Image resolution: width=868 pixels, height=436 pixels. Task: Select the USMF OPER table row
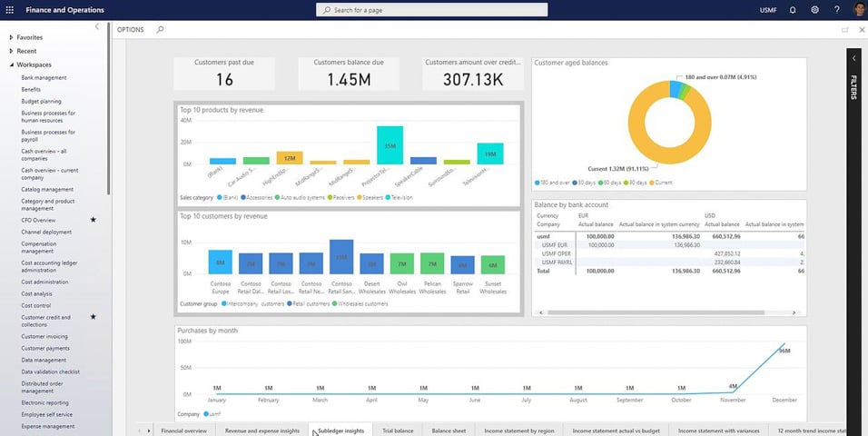[x=669, y=253]
